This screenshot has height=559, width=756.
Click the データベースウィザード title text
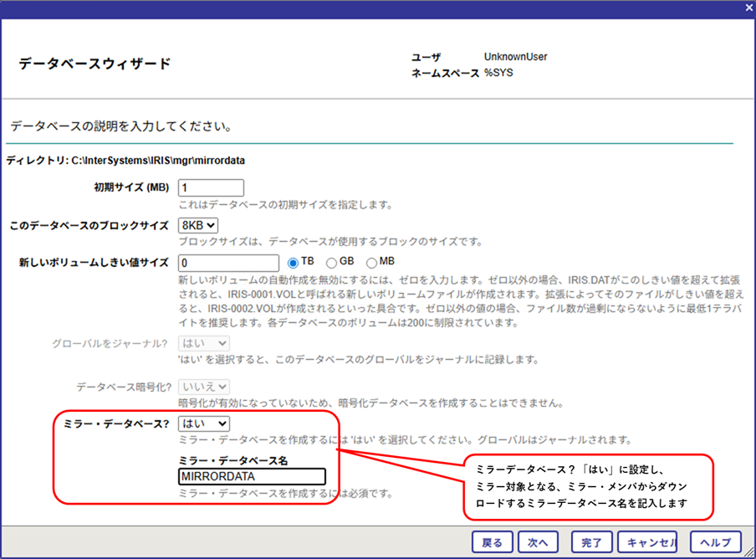click(94, 64)
